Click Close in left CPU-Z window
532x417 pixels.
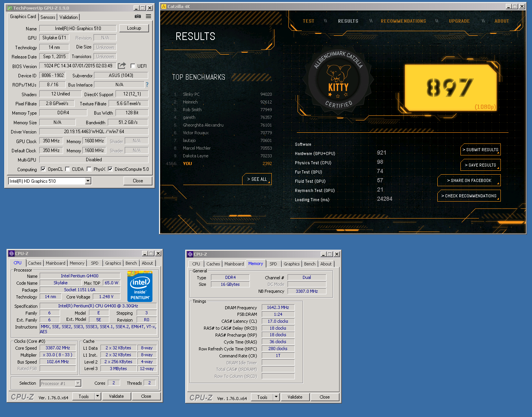coord(146,396)
